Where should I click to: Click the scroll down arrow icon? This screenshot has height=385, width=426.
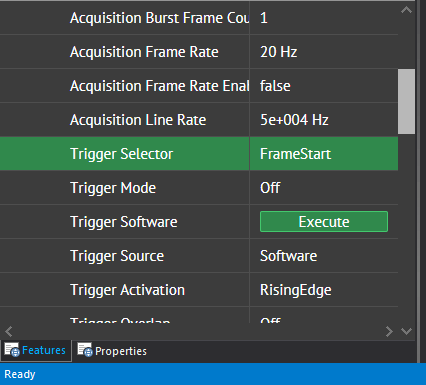point(406,331)
